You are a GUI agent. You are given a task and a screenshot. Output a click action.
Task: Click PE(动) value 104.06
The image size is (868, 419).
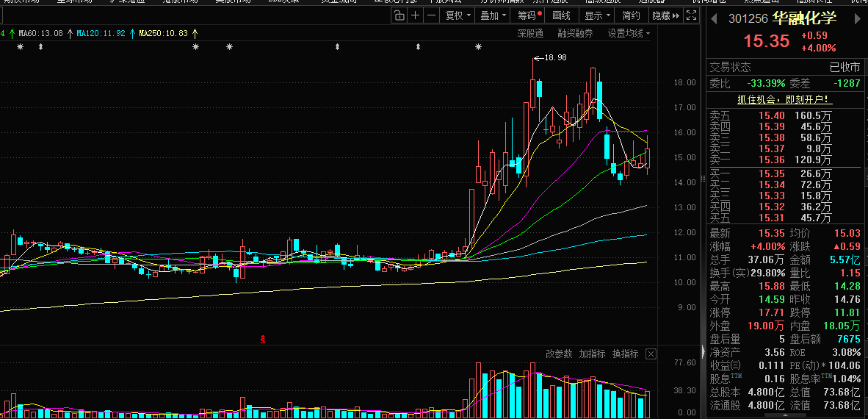point(843,366)
